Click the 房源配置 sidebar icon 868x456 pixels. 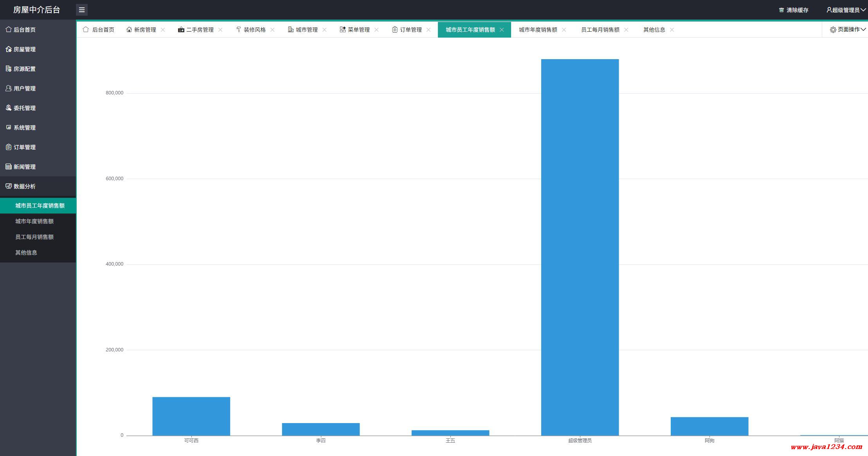[x=9, y=69]
